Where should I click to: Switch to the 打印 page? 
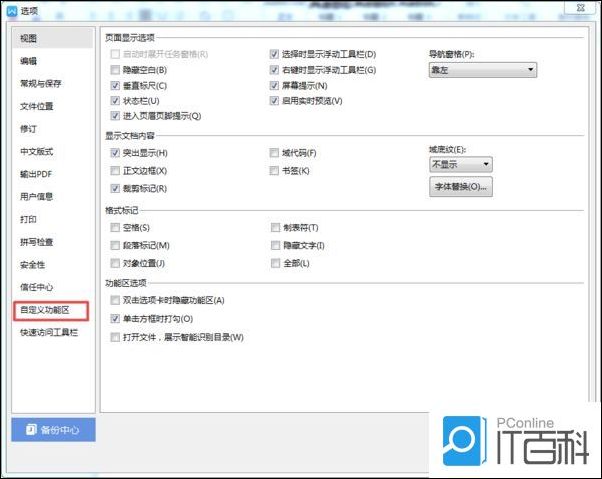point(53,219)
